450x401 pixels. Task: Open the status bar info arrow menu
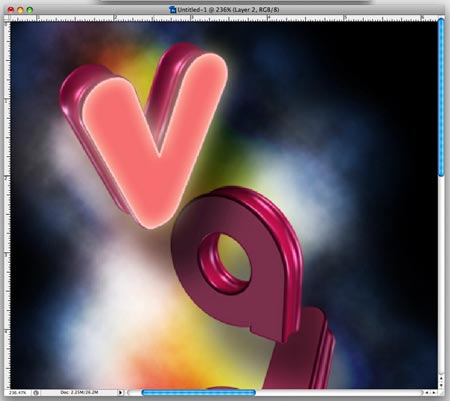pyautogui.click(x=120, y=393)
